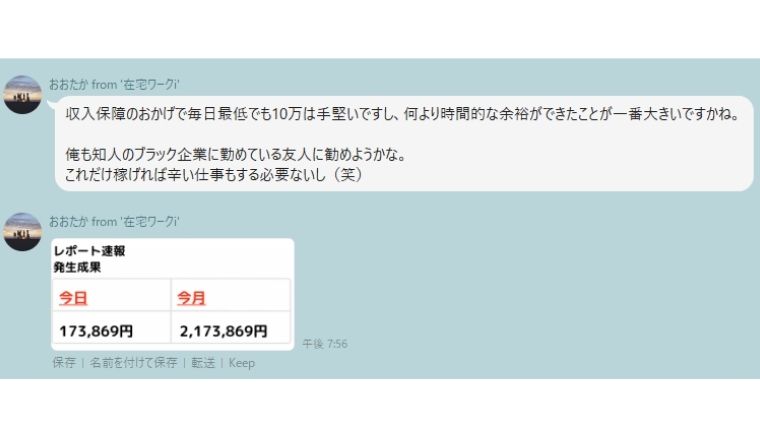Click the 発生成果 label in the image
Viewport: 760px width, 428px height.
77,267
